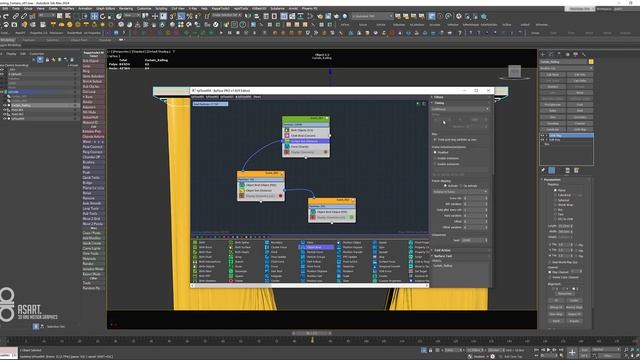The height and width of the screenshot is (360, 640).
Task: Open the Motion command panel tab
Action: click(x=567, y=54)
